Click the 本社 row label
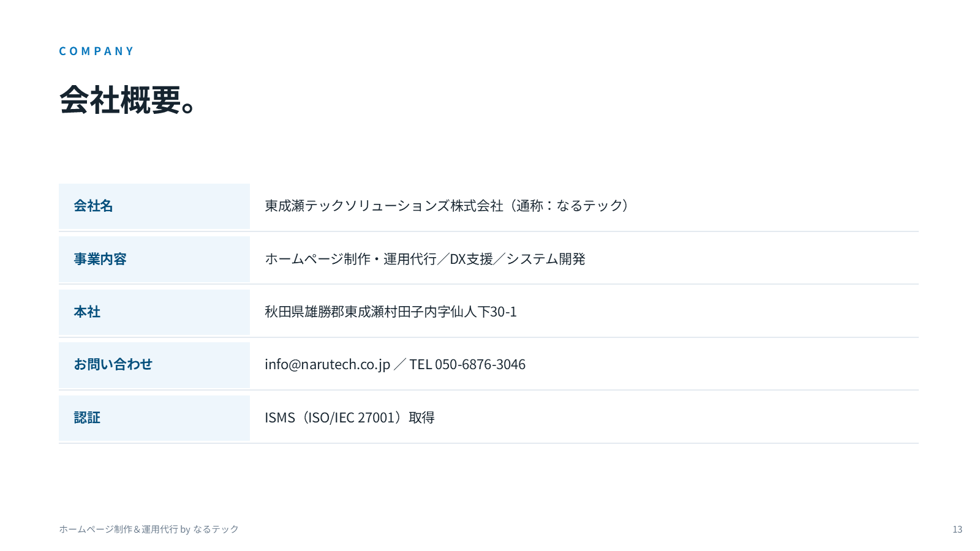980x551 pixels. pyautogui.click(x=87, y=312)
